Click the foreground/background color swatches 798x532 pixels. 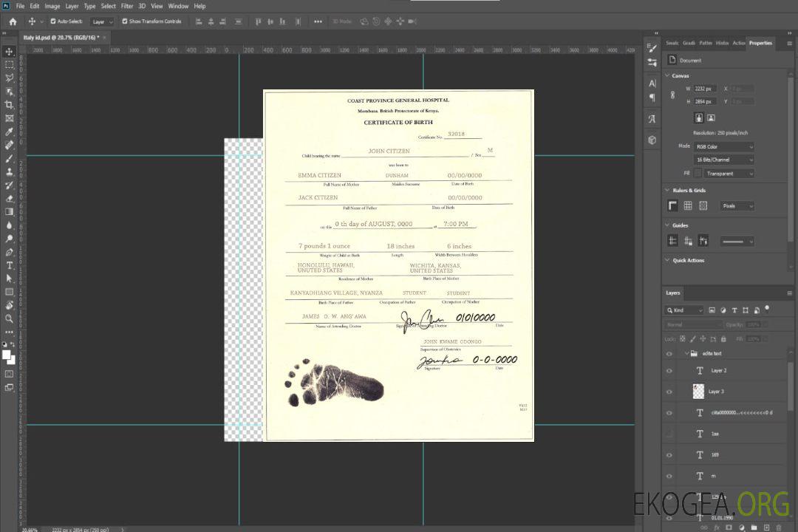(x=9, y=358)
